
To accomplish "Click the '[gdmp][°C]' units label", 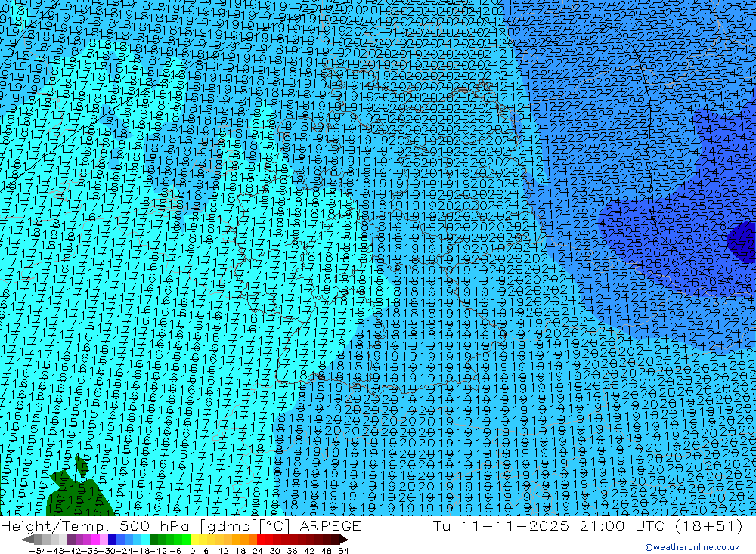I will click(x=245, y=526).
